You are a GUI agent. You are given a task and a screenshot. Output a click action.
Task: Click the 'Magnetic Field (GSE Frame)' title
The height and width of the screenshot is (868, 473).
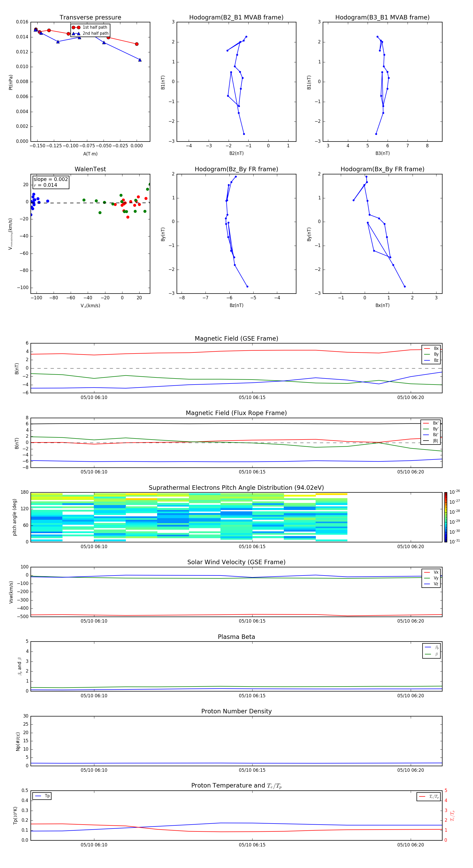coord(236,339)
